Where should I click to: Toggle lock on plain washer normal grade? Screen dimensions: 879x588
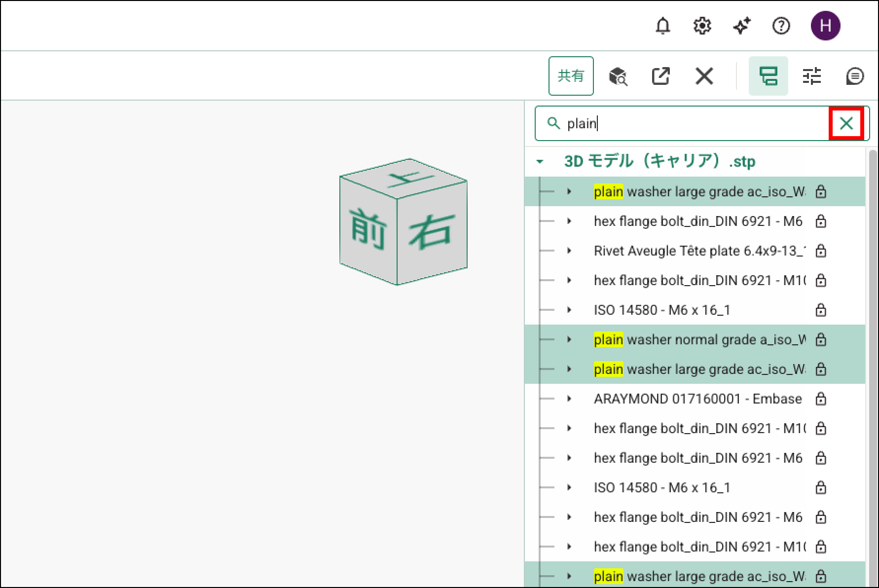[820, 339]
